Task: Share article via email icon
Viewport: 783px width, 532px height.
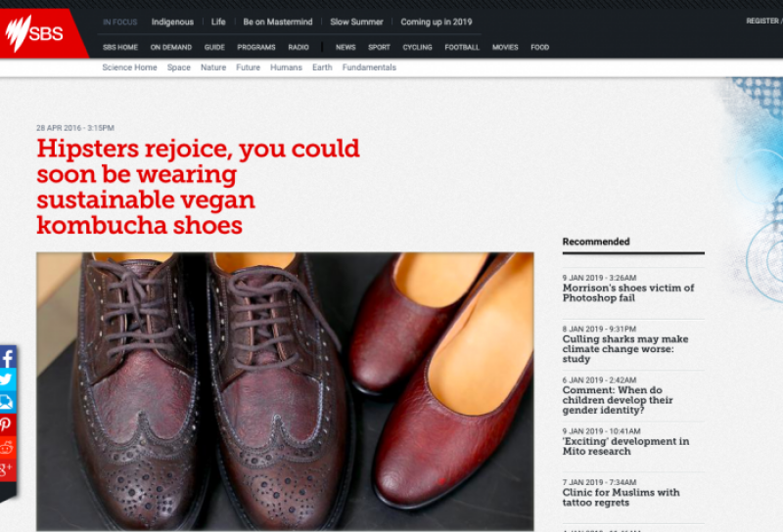Action: click(7, 402)
